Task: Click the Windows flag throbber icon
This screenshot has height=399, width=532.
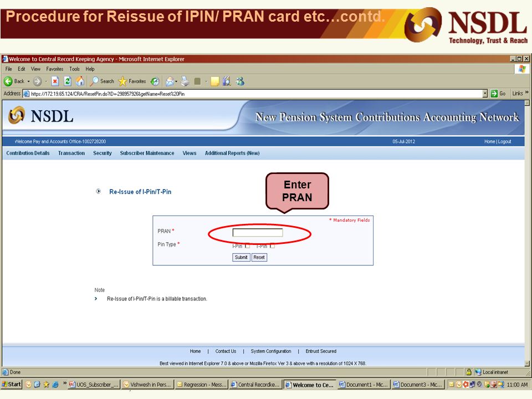Action: pos(522,69)
